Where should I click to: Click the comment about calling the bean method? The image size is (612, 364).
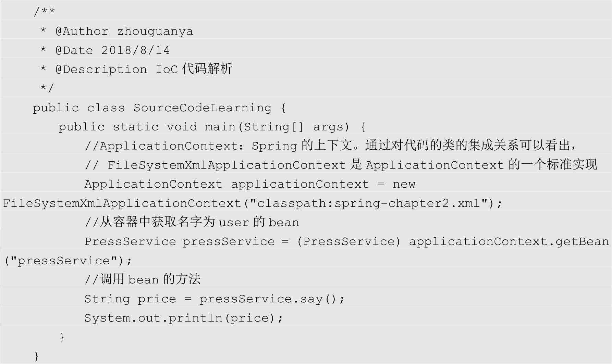click(143, 280)
